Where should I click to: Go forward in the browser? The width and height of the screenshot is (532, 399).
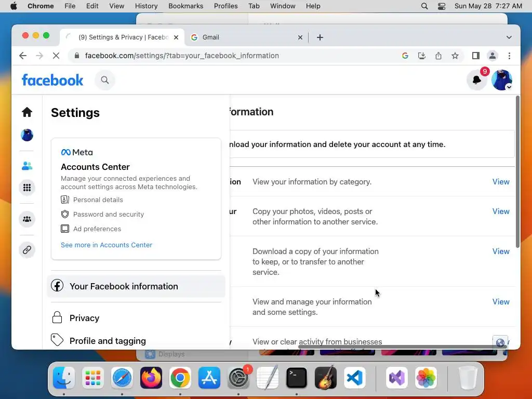39,56
